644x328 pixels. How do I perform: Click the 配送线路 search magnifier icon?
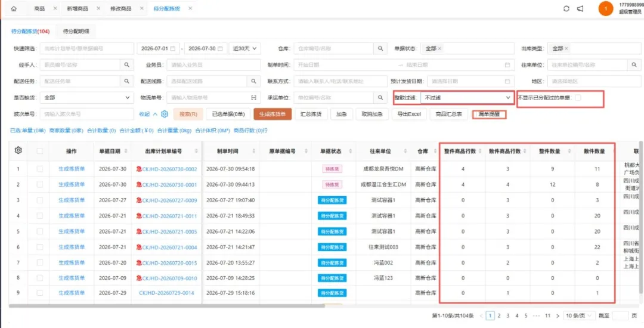pos(253,81)
